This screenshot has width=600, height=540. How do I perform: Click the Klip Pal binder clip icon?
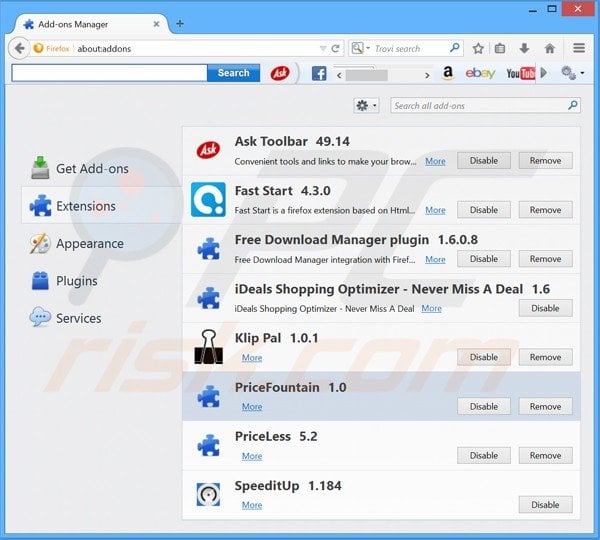(x=208, y=346)
